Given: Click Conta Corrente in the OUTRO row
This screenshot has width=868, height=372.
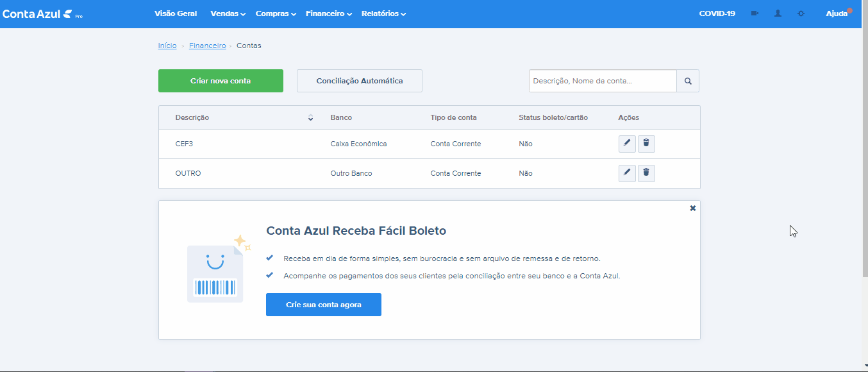Looking at the screenshot, I should (x=456, y=173).
